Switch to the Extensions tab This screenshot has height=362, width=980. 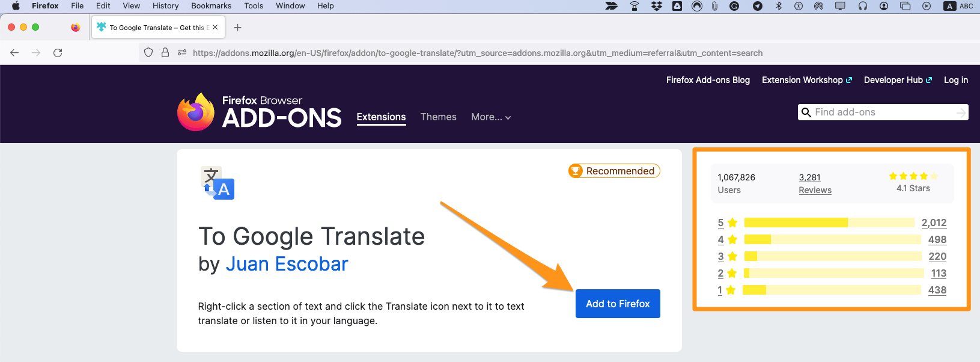click(x=381, y=117)
